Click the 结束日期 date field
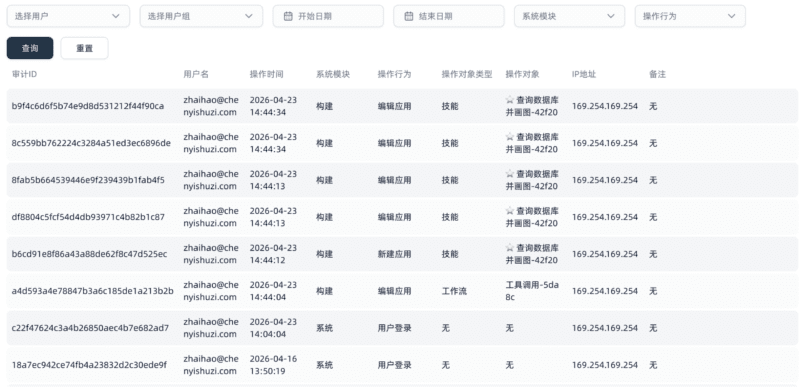This screenshot has height=387, width=800. click(448, 16)
